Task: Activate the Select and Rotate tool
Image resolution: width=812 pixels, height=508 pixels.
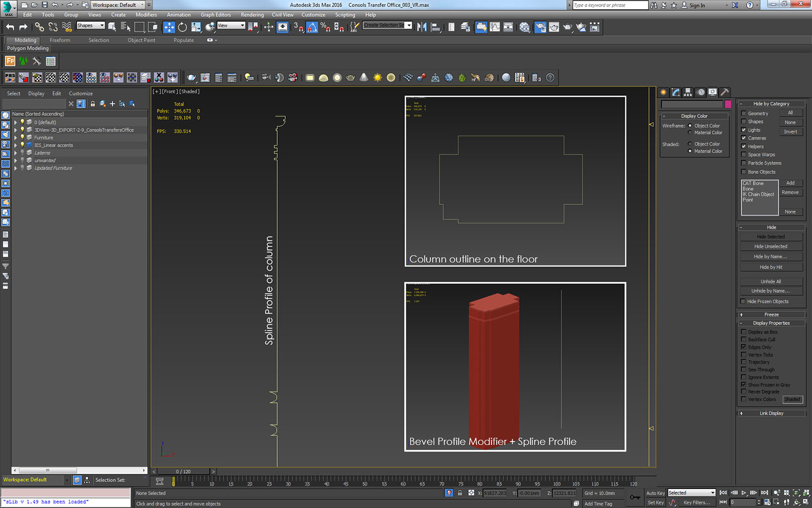Action: pyautogui.click(x=182, y=27)
